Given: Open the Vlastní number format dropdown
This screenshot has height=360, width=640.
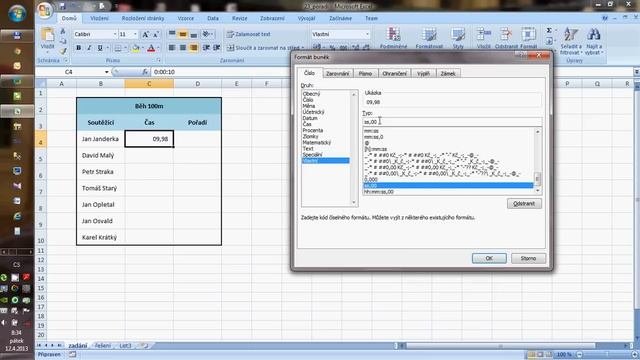Looking at the screenshot, I should 367,34.
